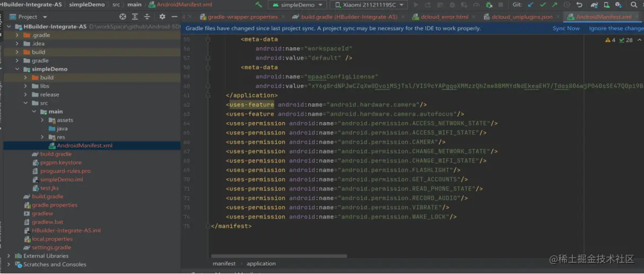
Task: Open the AVD Manager device icon
Action: [607, 5]
